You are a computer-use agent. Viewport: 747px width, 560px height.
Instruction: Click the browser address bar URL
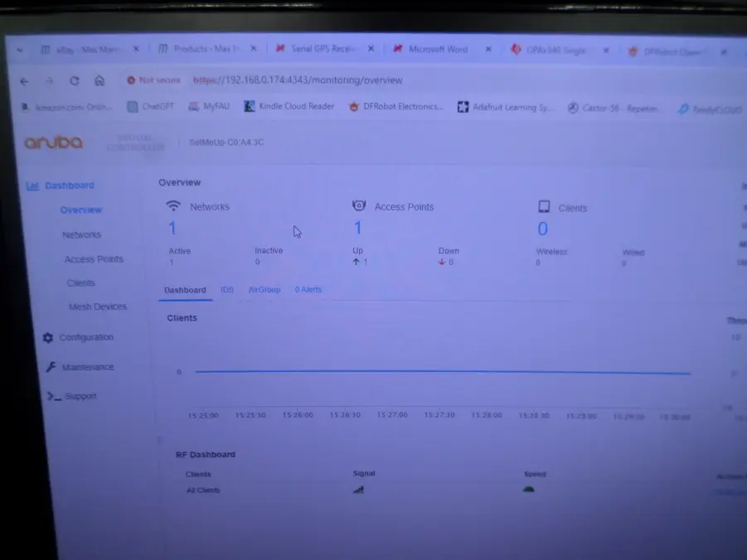(298, 81)
